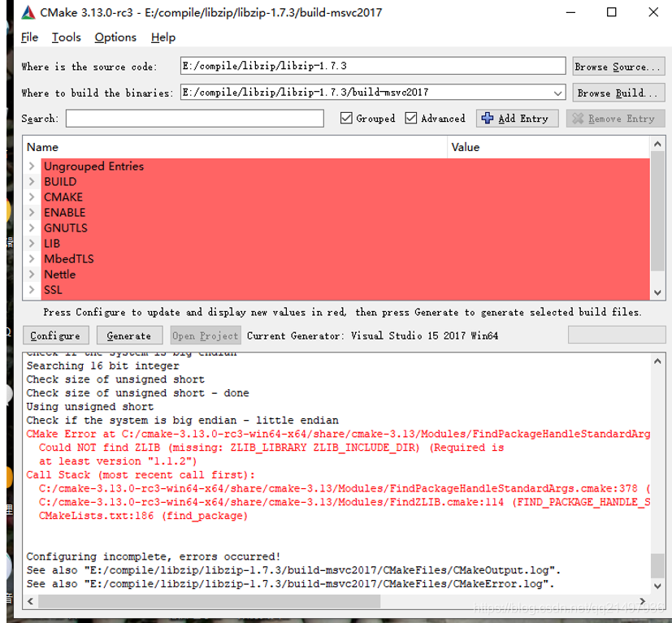672x623 pixels.
Task: Click the cache list scroll up arrow
Action: pos(657,145)
